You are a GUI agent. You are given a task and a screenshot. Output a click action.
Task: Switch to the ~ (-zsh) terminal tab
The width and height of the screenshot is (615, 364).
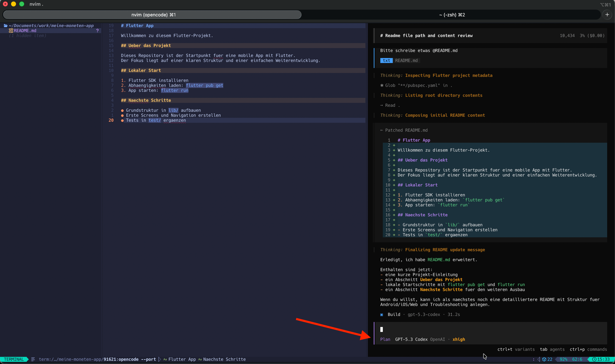[452, 15]
